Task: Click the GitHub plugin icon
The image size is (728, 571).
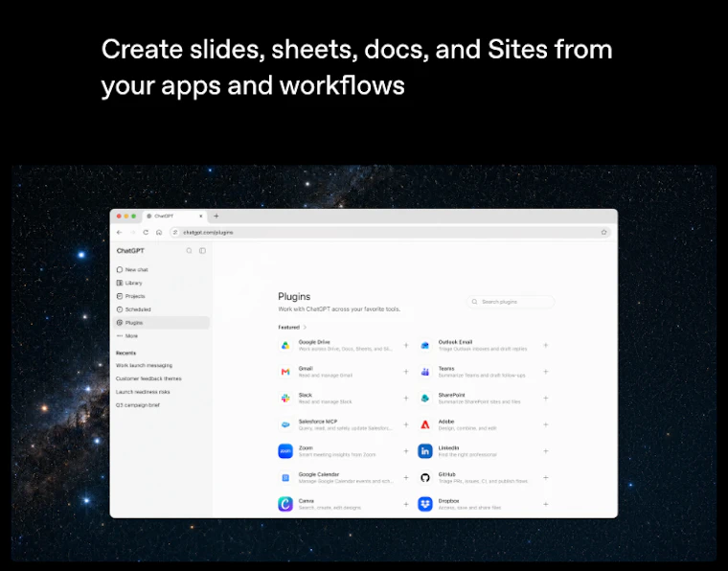Action: coord(425,478)
